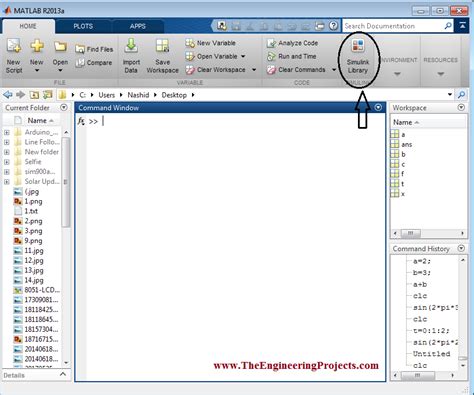Switch to the HOME tab
The image size is (474, 395).
(x=28, y=26)
